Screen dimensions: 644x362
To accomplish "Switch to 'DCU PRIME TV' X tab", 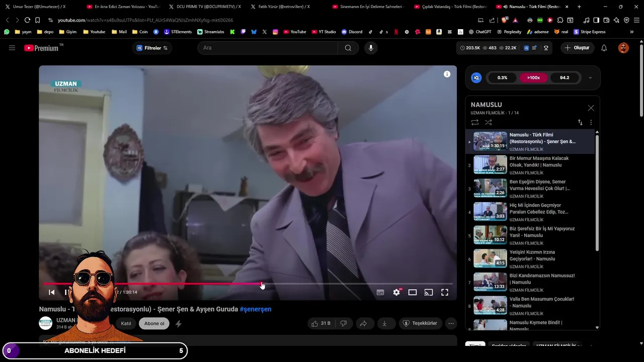I will click(205, 7).
